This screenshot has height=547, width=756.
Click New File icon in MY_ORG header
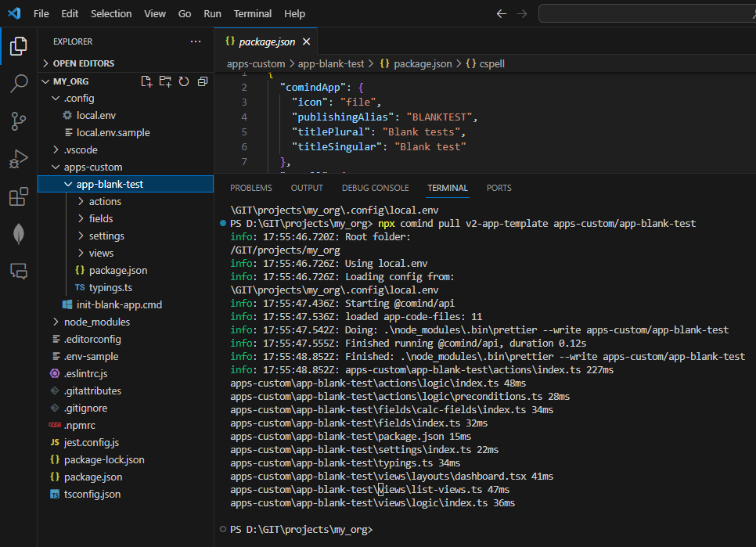[146, 81]
